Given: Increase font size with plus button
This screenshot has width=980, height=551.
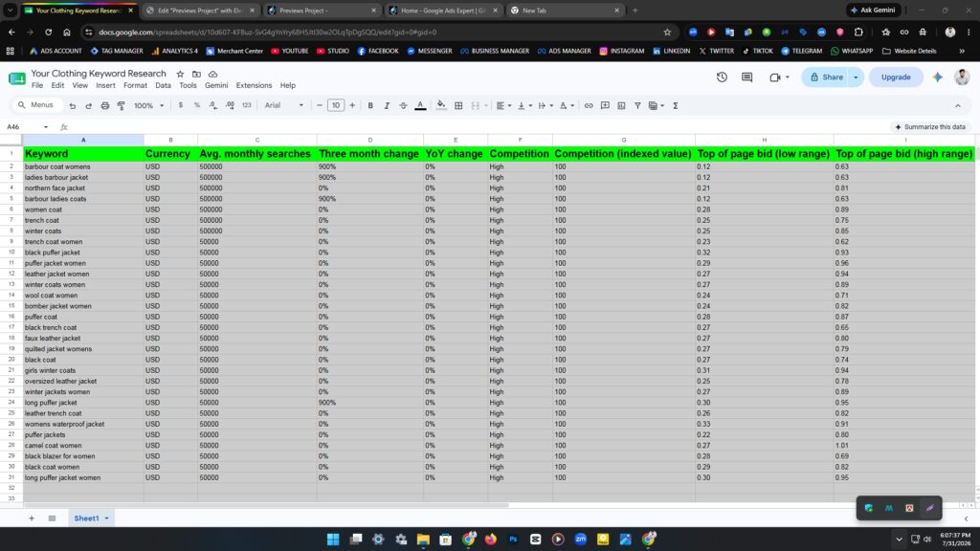Looking at the screenshot, I should click(352, 105).
